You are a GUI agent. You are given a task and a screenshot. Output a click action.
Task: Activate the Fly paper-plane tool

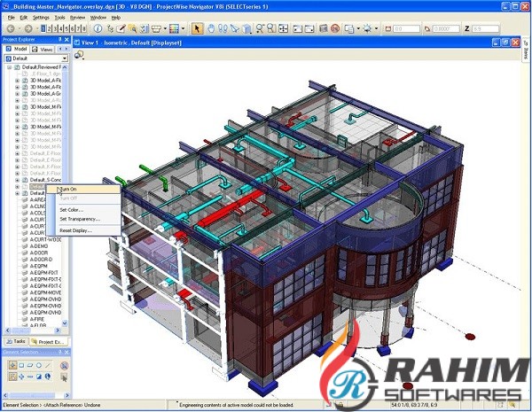[x=235, y=29]
